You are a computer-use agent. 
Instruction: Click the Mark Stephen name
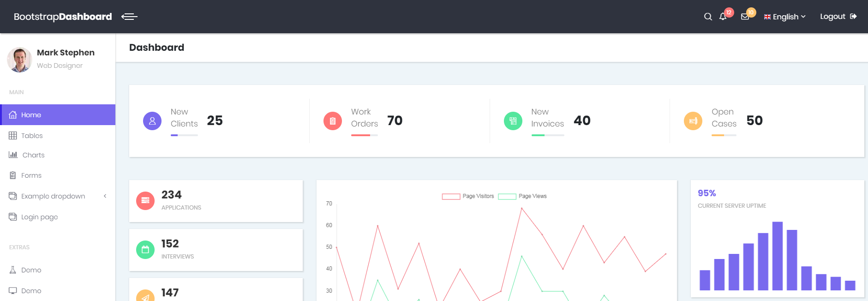[x=66, y=53]
